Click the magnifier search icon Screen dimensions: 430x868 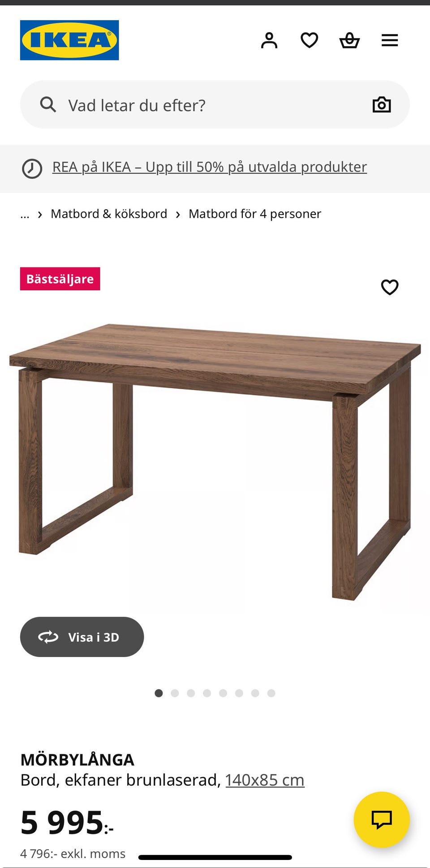(x=48, y=105)
